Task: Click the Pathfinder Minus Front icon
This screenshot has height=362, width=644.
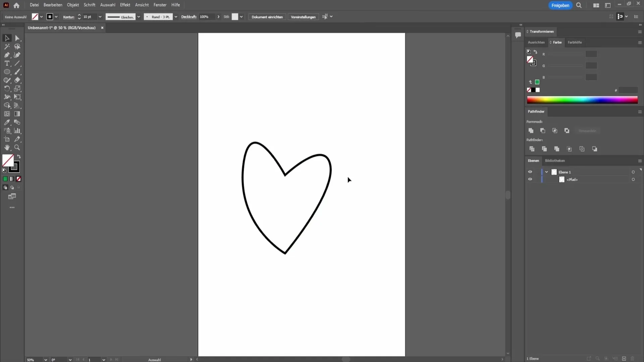Action: pyautogui.click(x=543, y=131)
